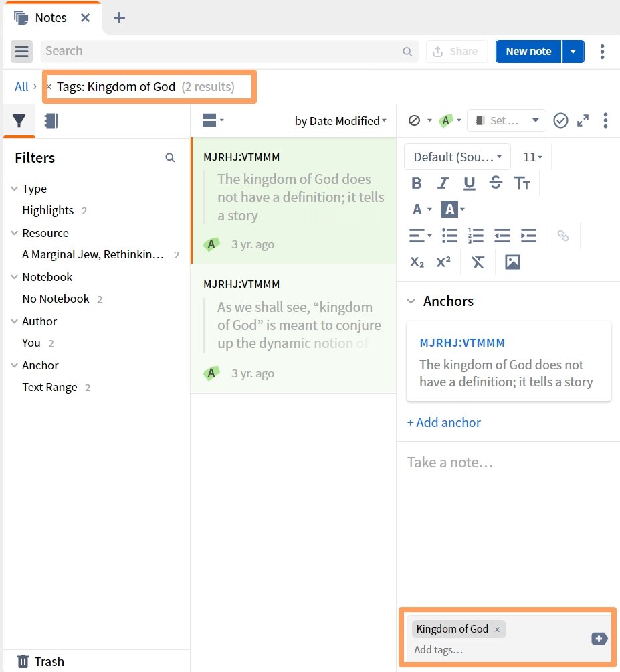Open the Default font family dropdown

click(x=457, y=157)
